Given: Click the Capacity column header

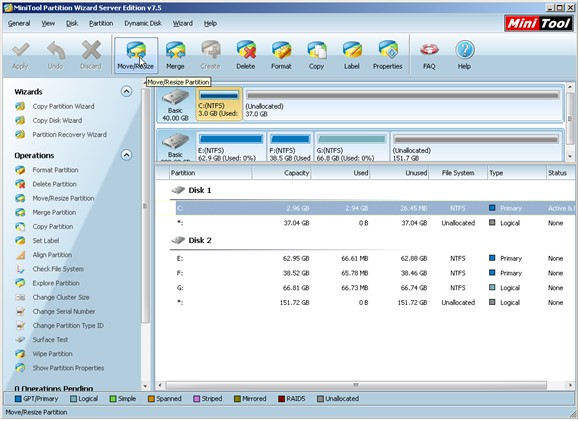Looking at the screenshot, I should point(282,173).
